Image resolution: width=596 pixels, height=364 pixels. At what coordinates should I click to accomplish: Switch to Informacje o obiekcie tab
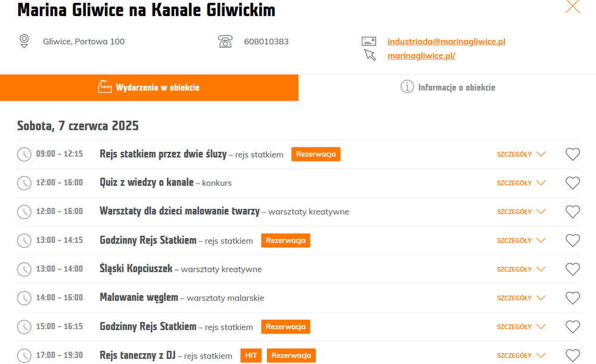(448, 88)
